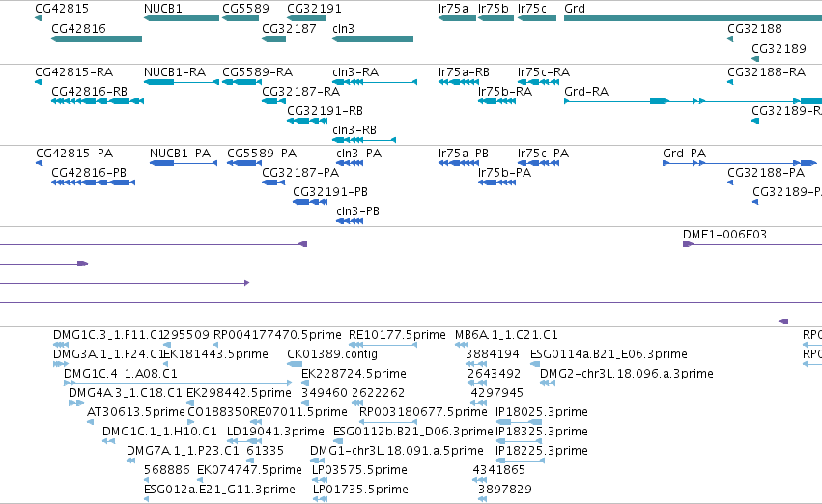Screen dimensions: 822x504
Task: Select the CG42816 gene label
Action: (x=78, y=28)
